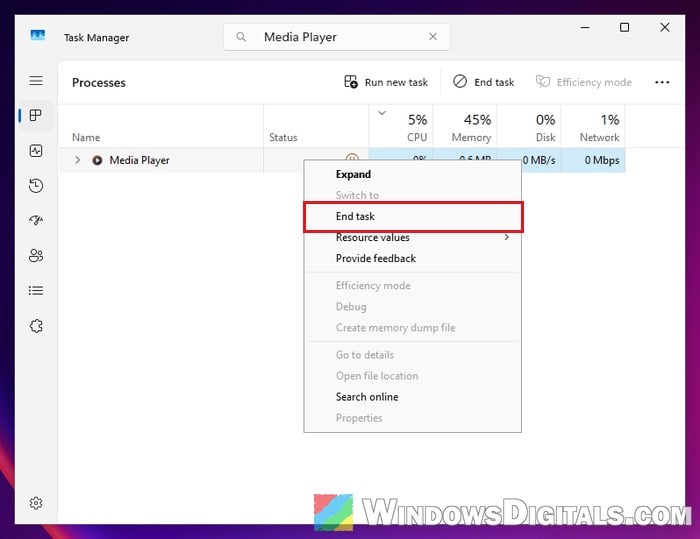Viewport: 700px width, 539px height.
Task: Open the Details sidebar icon
Action: [x=36, y=291]
